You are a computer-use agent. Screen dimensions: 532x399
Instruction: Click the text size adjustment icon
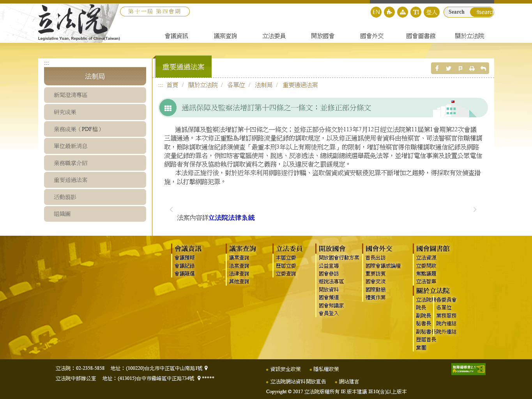tap(415, 12)
